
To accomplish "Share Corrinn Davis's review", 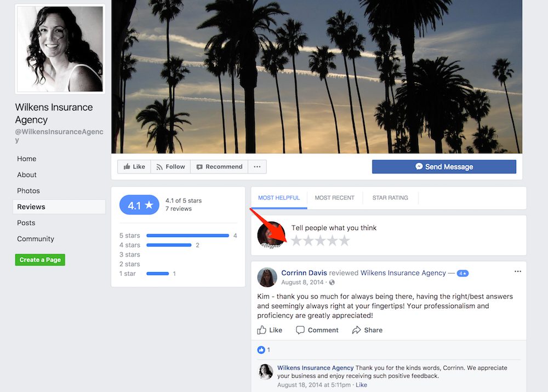I will click(367, 330).
